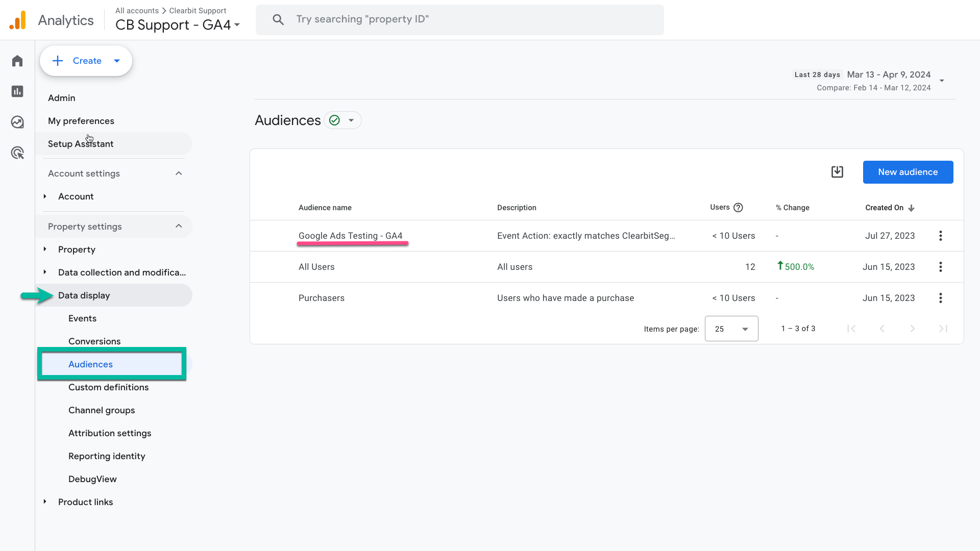Collapse the Account settings section
Screen dimensions: 980x551
click(x=179, y=173)
